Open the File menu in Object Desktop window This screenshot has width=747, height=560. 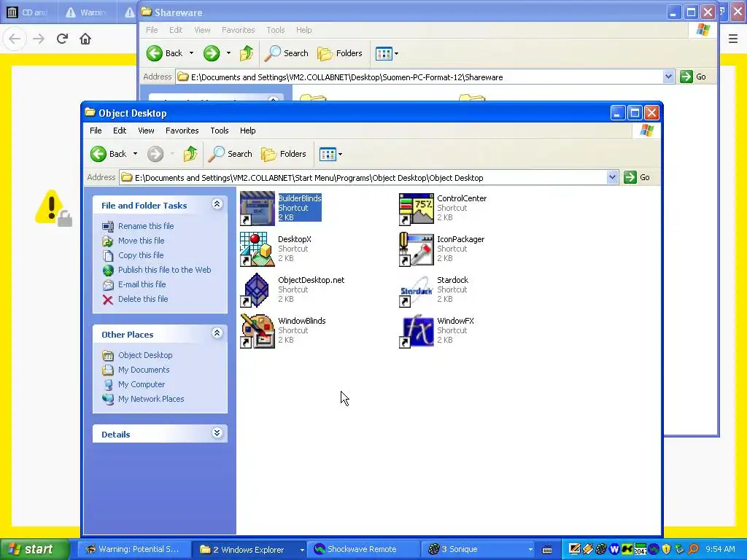(x=96, y=131)
